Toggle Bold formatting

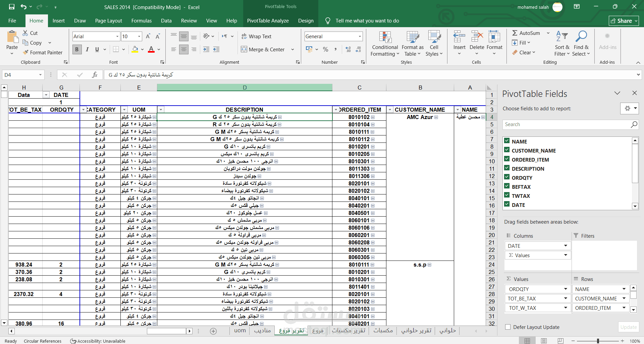coord(77,49)
